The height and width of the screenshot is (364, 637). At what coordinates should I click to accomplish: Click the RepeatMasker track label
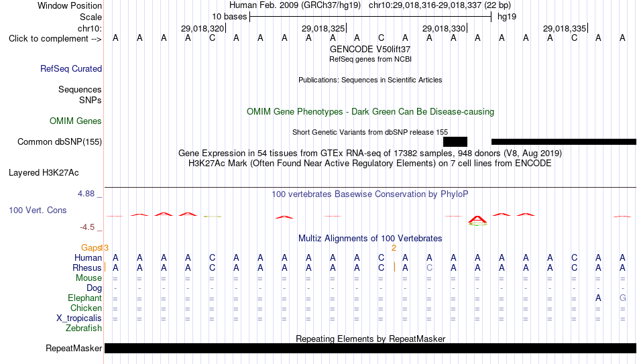[74, 348]
